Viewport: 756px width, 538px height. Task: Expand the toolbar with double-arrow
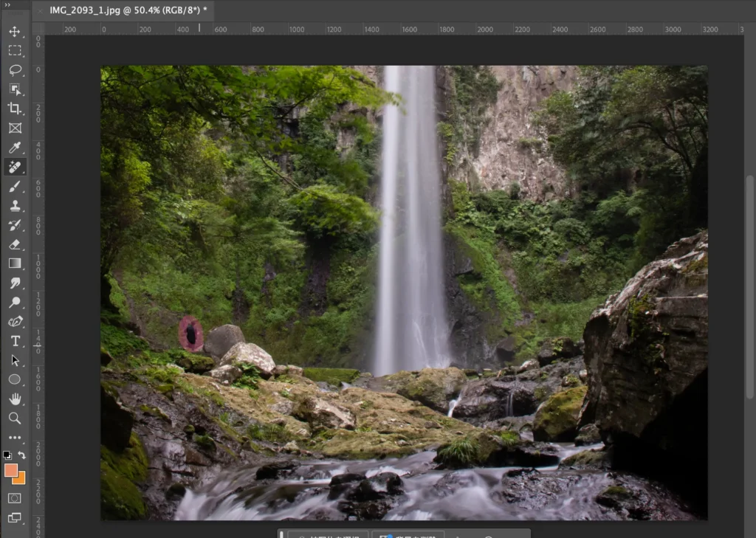[x=7, y=4]
